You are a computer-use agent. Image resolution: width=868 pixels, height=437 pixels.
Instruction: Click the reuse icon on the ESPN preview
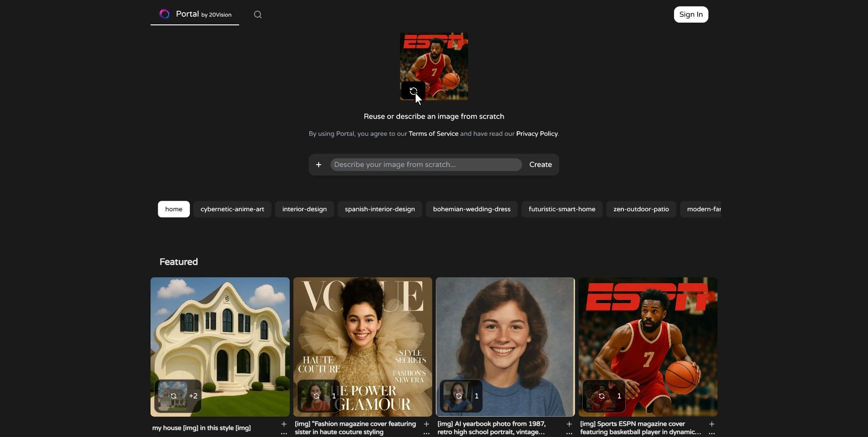413,91
